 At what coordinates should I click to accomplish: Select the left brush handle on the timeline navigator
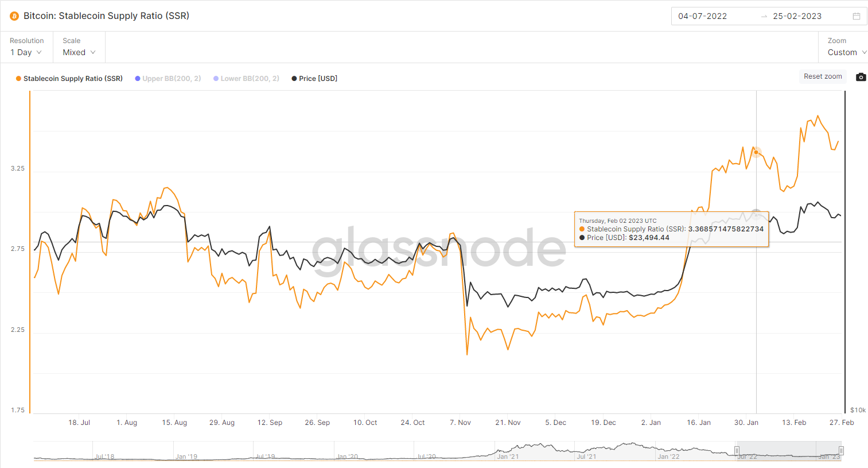point(737,451)
